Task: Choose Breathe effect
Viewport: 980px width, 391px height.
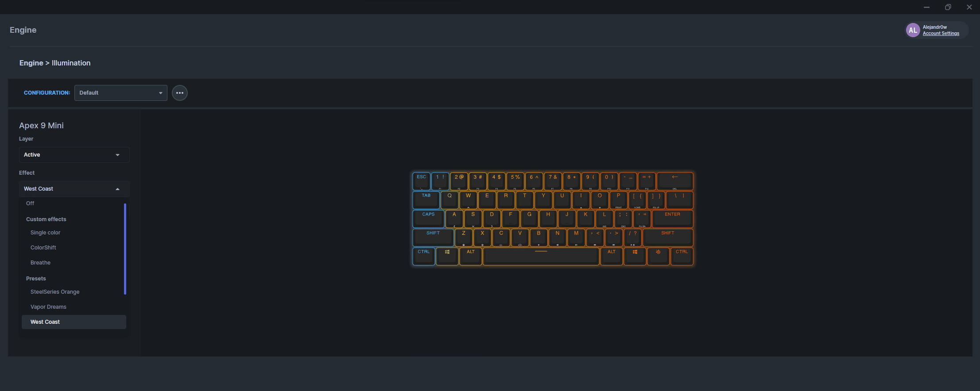Action: 40,263
